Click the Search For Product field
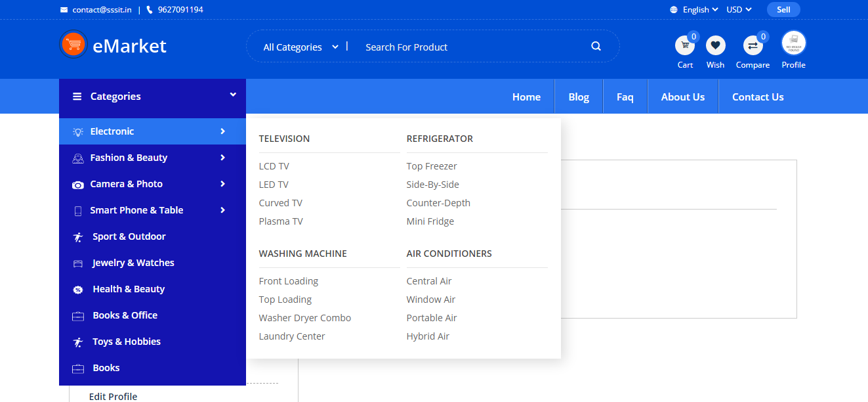Image resolution: width=868 pixels, height=402 pixels. (x=472, y=47)
